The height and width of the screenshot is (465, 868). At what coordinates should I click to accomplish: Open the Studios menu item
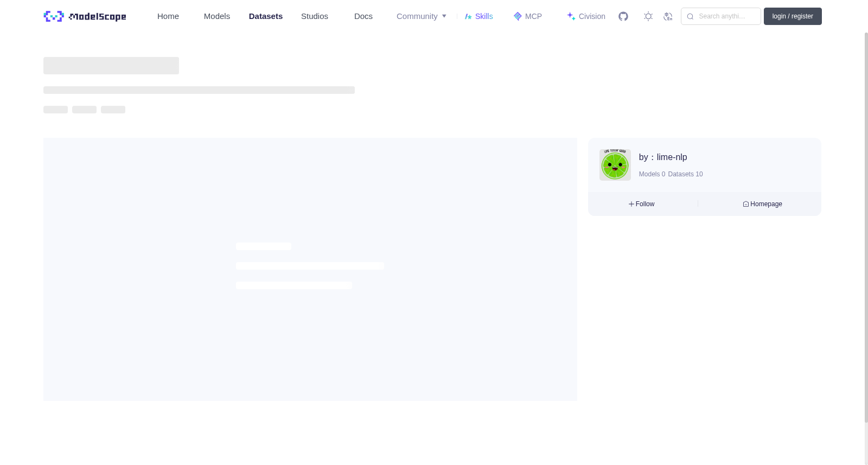coord(315,16)
